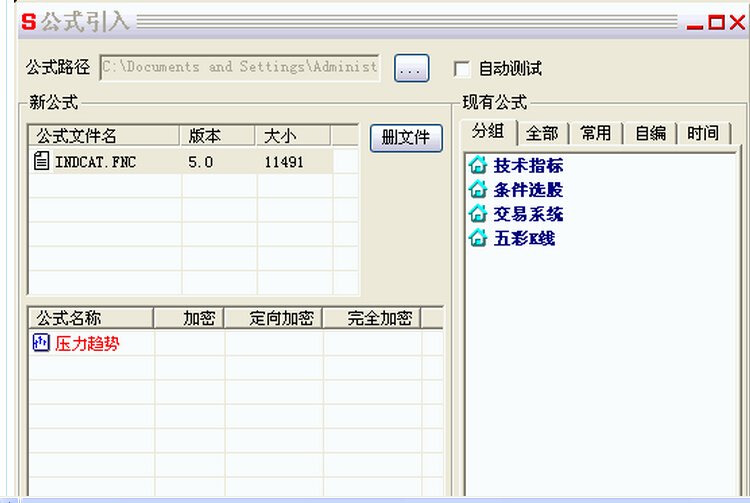750x503 pixels.
Task: Select the 条件选股 group
Action: point(528,190)
